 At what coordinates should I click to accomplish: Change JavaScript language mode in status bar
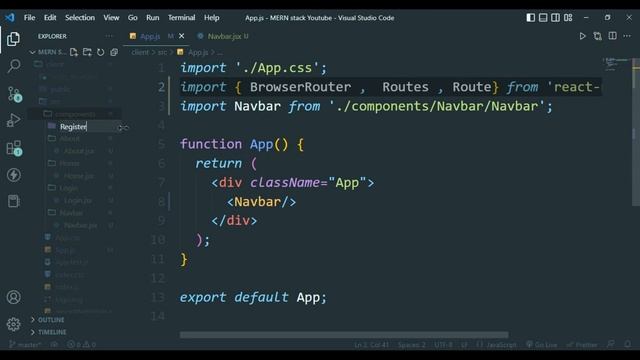point(501,345)
